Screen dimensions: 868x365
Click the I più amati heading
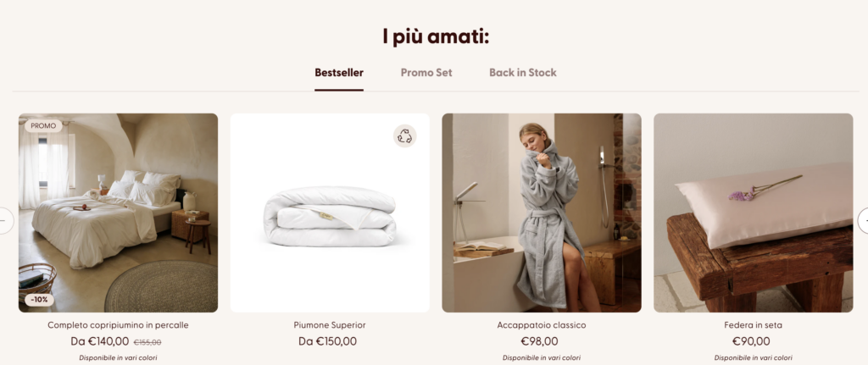click(436, 37)
